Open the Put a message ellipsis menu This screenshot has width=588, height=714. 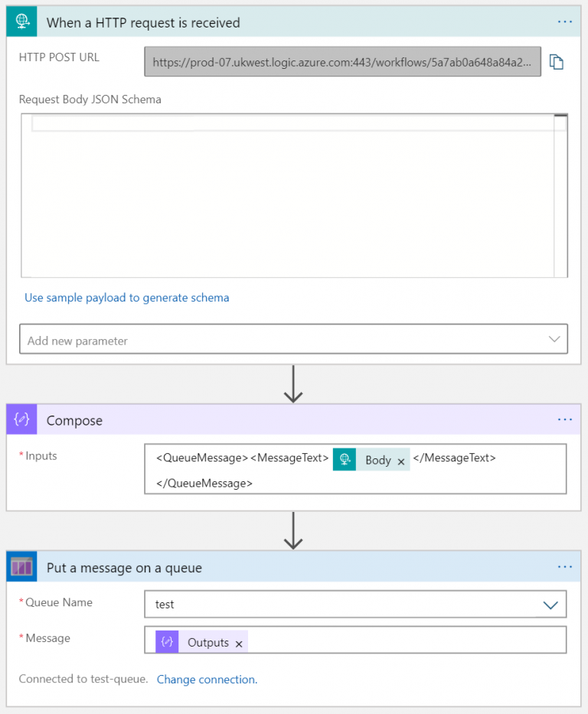[x=565, y=566]
